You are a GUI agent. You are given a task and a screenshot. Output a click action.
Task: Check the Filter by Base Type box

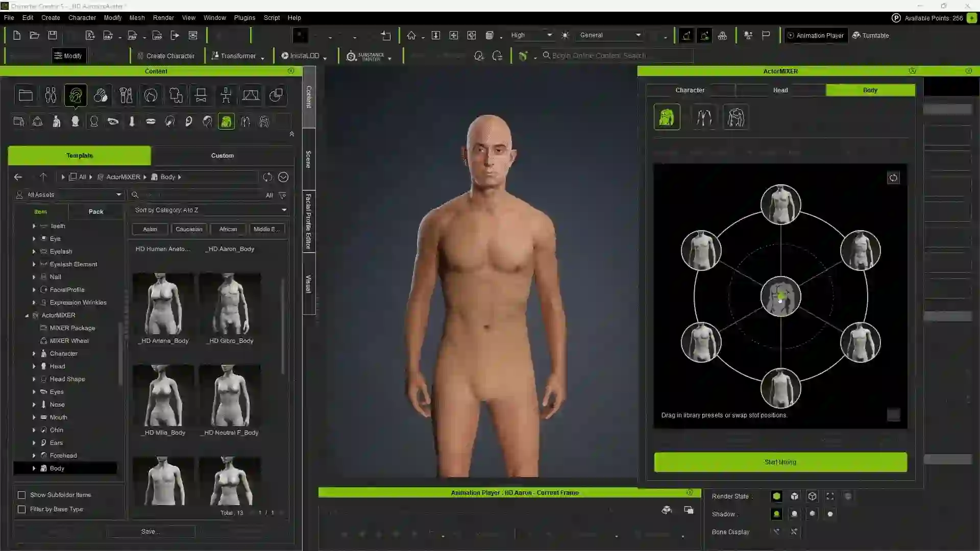22,509
